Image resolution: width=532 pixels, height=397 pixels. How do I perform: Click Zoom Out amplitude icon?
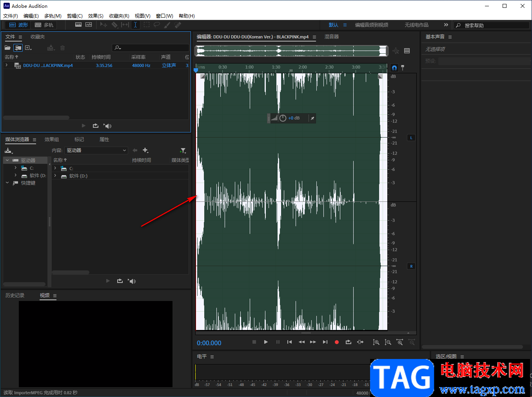point(388,342)
